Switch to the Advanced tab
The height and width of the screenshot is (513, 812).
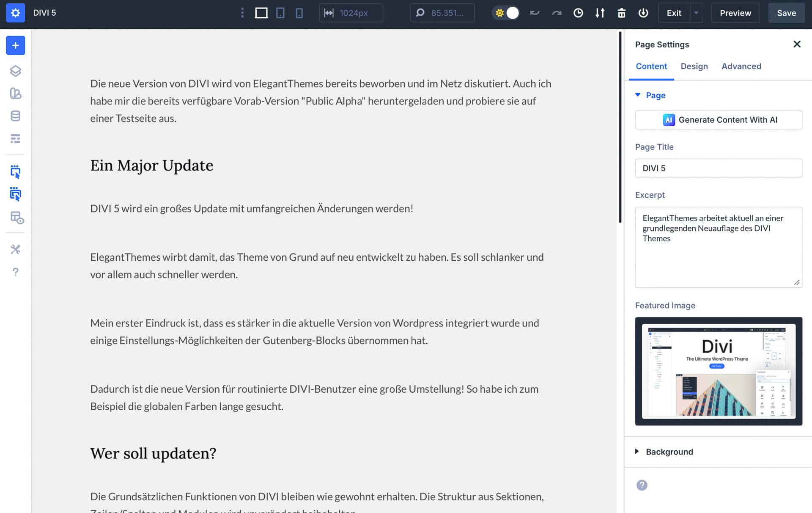click(741, 66)
